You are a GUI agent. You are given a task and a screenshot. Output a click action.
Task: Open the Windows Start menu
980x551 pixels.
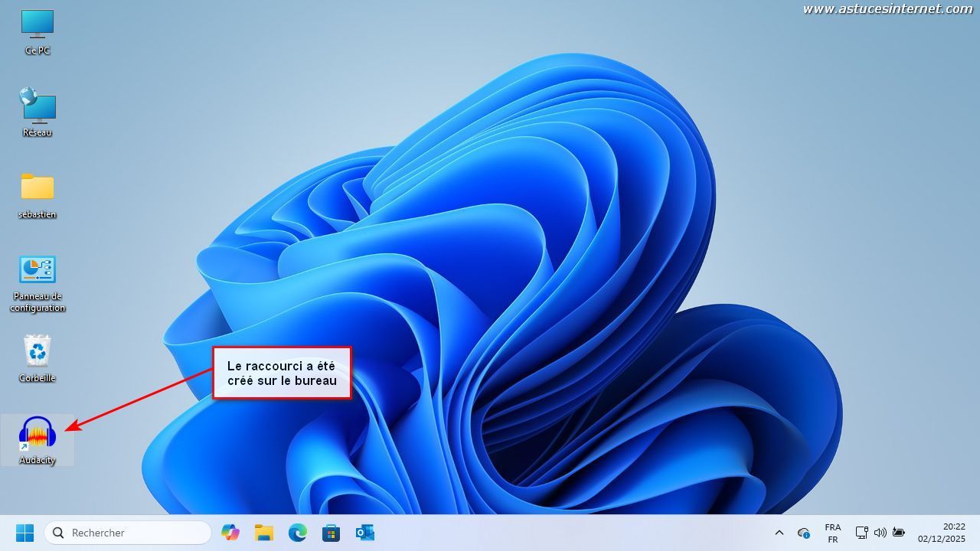pos(24,533)
